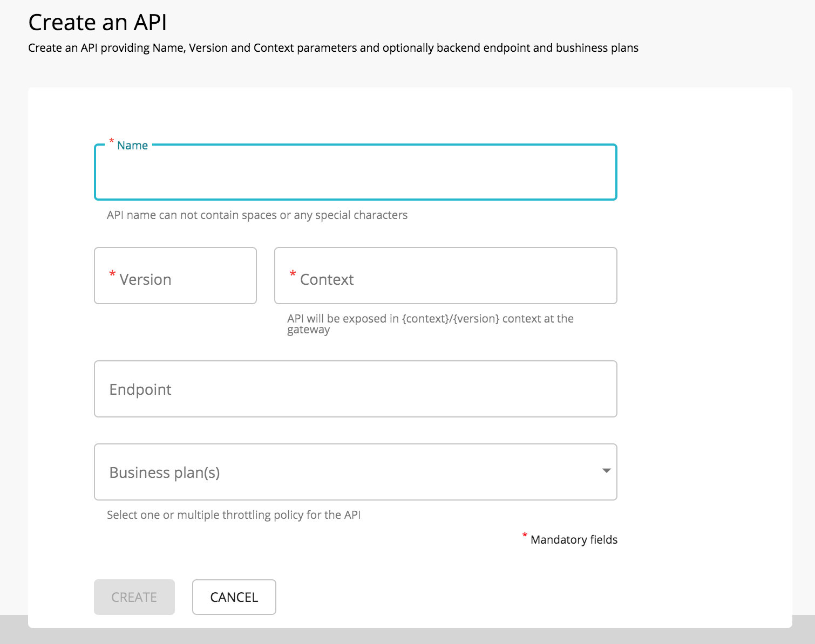Click the API name validation hint text
815x644 pixels.
(x=257, y=215)
